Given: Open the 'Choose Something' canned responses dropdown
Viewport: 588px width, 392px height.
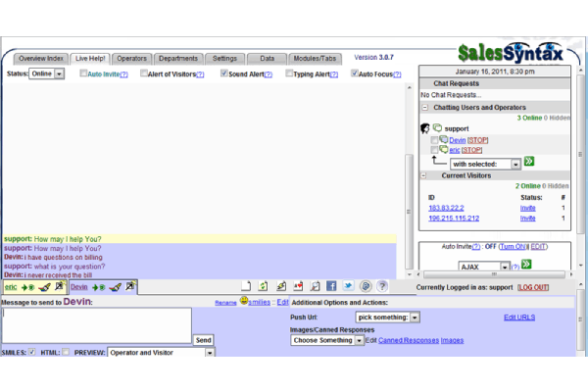Looking at the screenshot, I should (327, 340).
